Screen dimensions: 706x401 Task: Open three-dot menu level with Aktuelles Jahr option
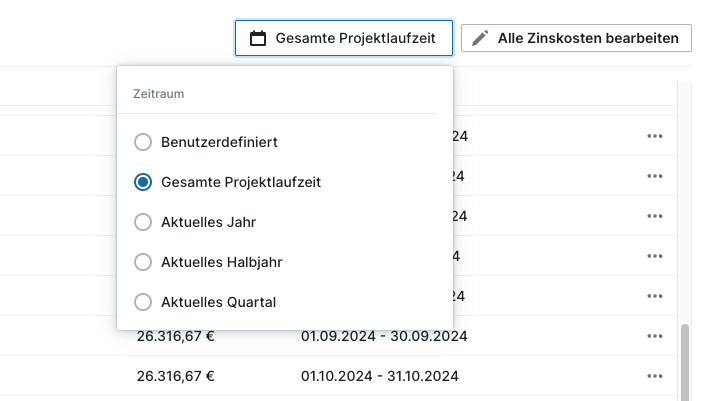tap(655, 216)
